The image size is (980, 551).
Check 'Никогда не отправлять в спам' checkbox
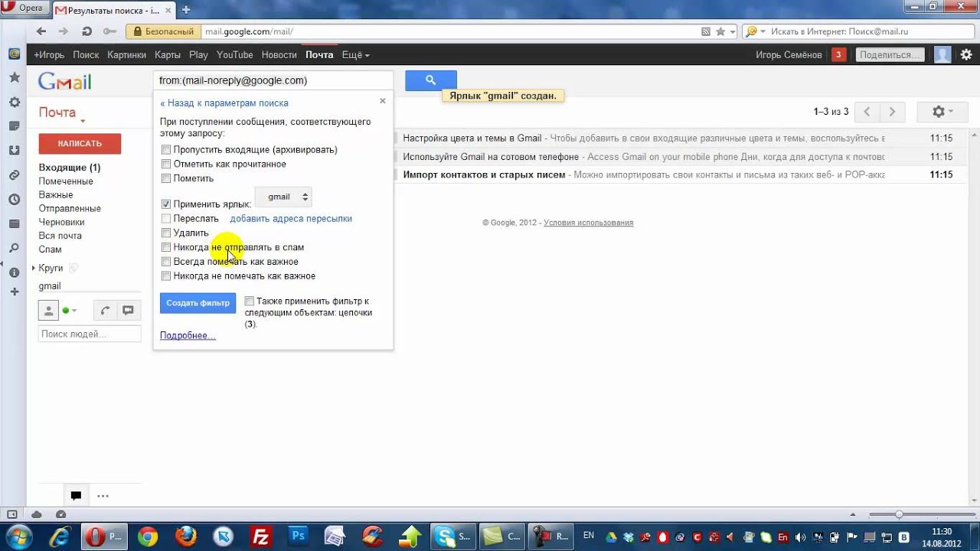coord(166,247)
